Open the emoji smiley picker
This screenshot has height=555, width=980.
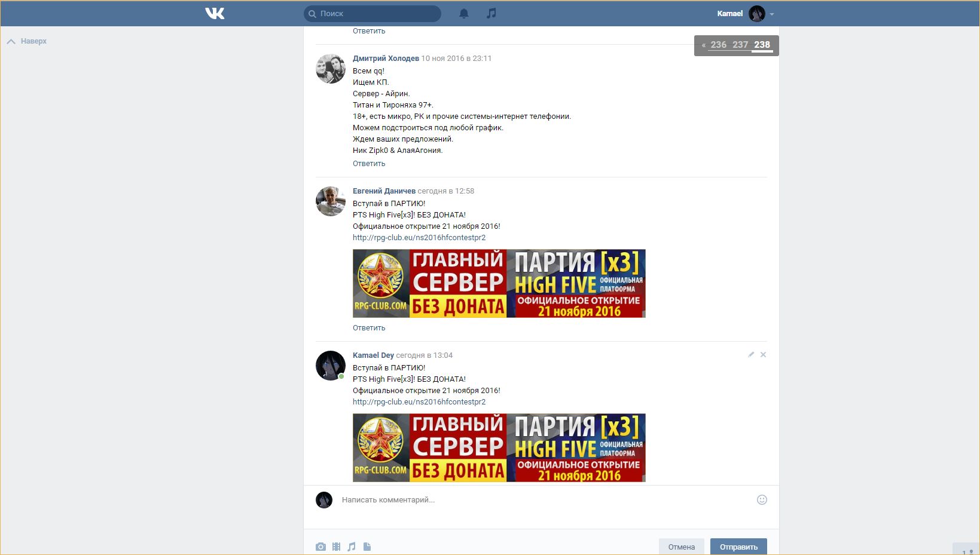point(762,500)
